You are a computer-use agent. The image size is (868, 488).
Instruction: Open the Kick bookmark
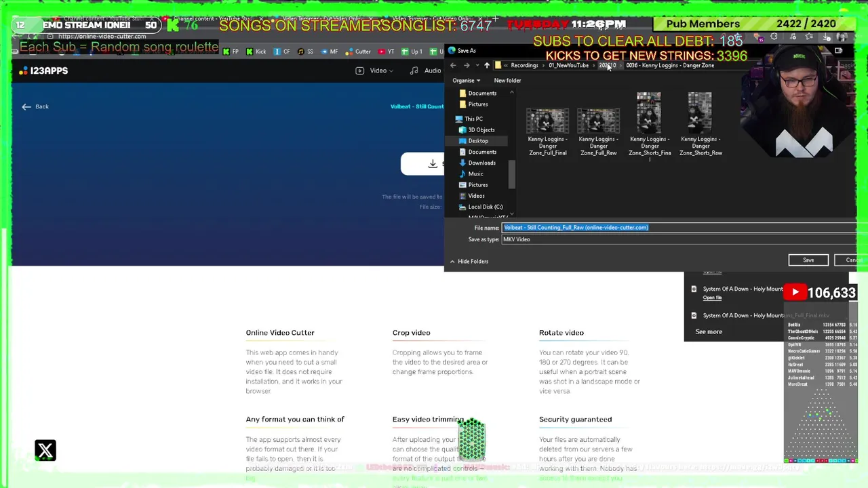256,52
